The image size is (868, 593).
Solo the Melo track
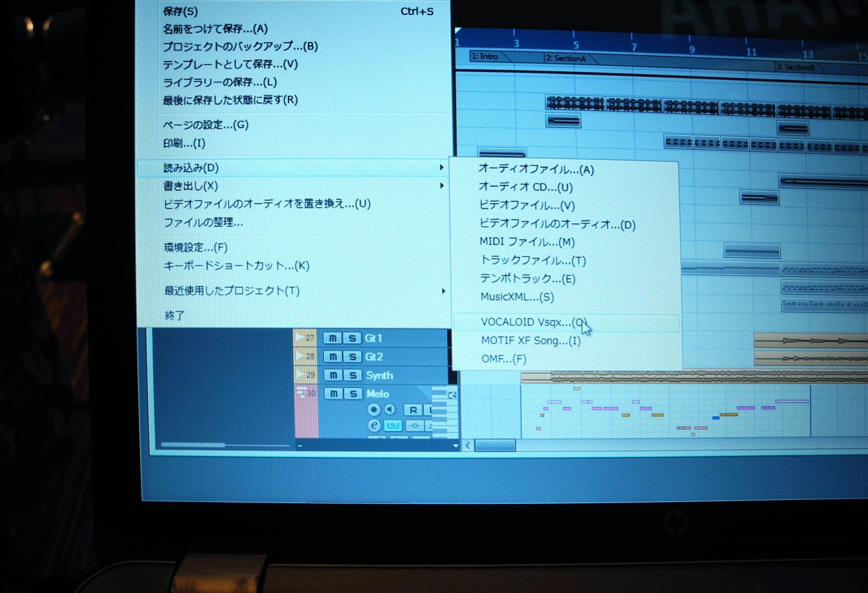coord(353,394)
